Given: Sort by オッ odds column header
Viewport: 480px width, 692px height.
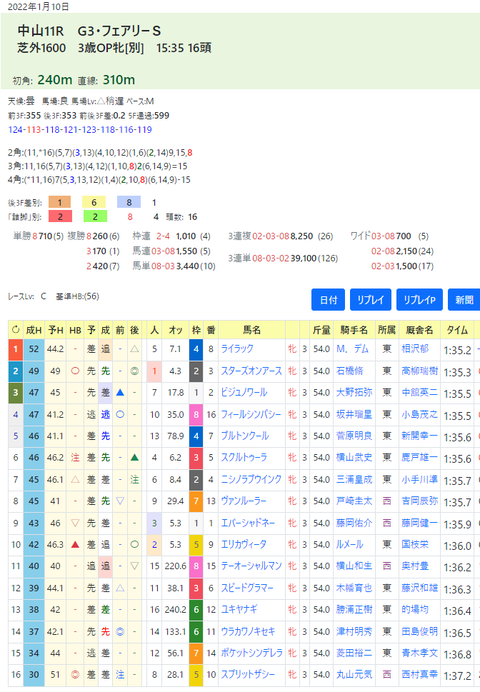Looking at the screenshot, I should coord(176,330).
